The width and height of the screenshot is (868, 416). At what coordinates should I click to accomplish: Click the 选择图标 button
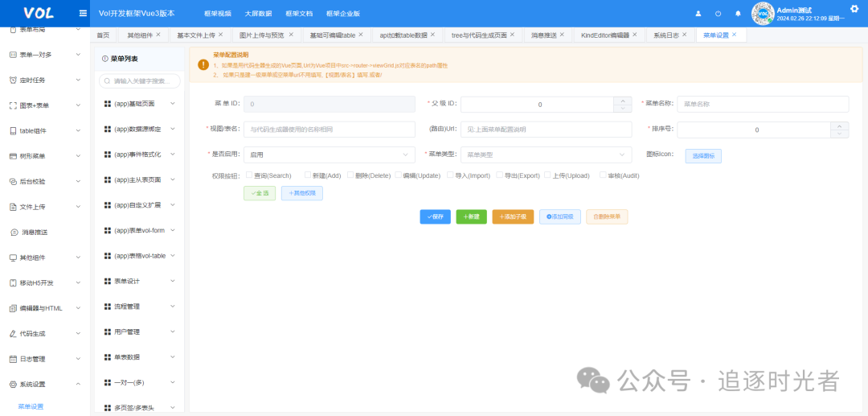click(x=703, y=155)
